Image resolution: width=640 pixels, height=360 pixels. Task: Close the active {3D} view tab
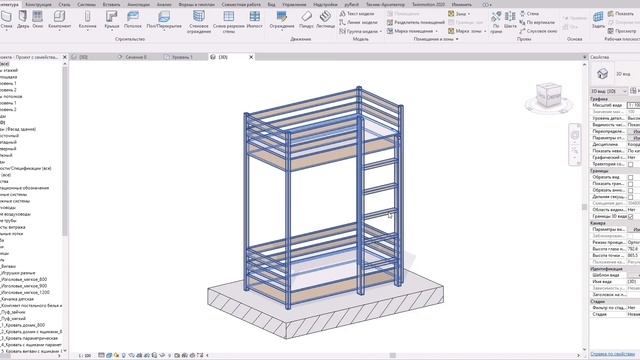point(251,57)
